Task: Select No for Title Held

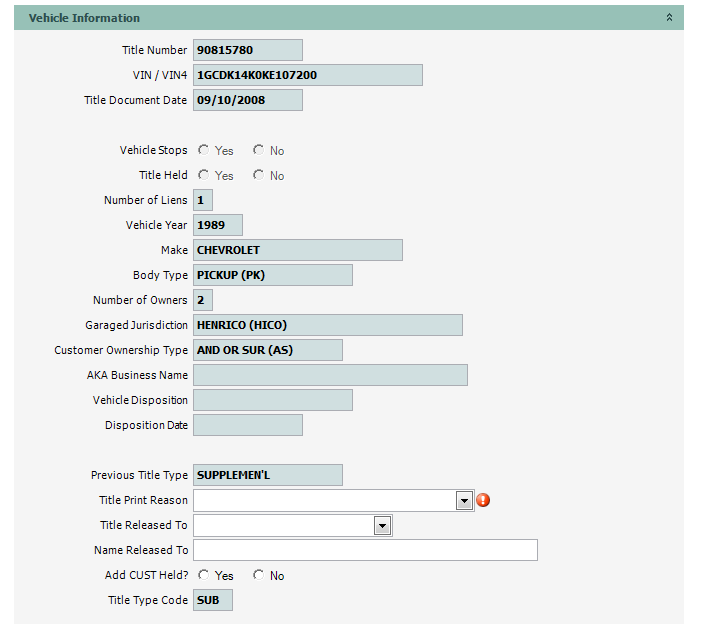Action: coord(259,175)
